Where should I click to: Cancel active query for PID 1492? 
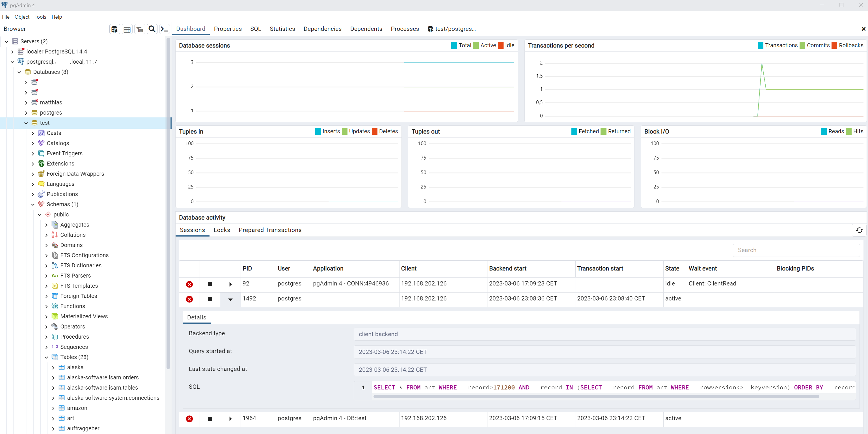[x=210, y=299]
